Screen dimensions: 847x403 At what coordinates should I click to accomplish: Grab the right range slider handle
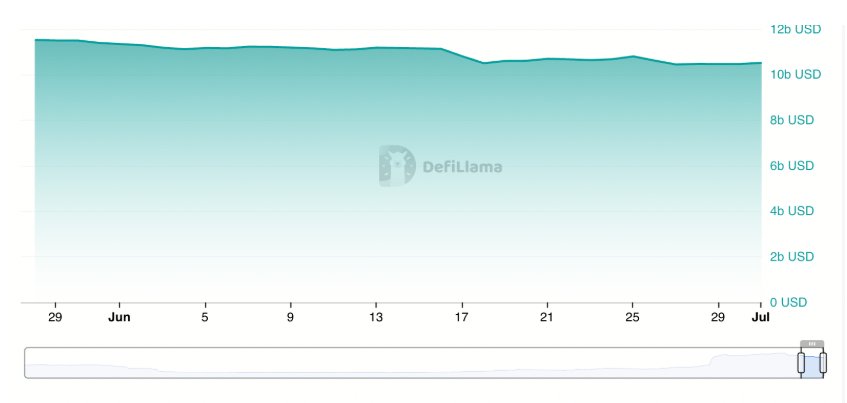[x=823, y=363]
